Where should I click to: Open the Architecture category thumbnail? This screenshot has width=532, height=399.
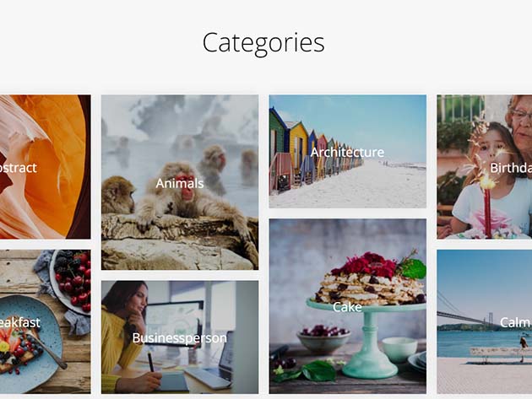348,151
